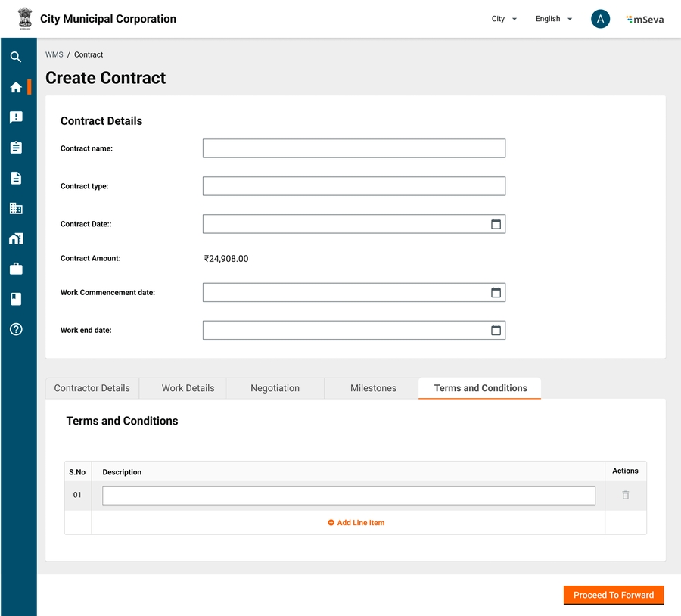Go to Home via sidebar icon
The image size is (681, 616).
pyautogui.click(x=16, y=87)
